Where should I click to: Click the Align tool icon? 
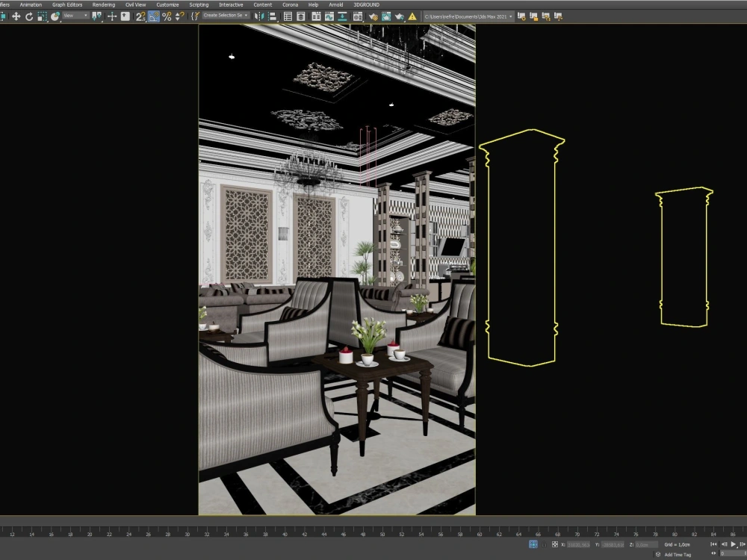click(273, 16)
